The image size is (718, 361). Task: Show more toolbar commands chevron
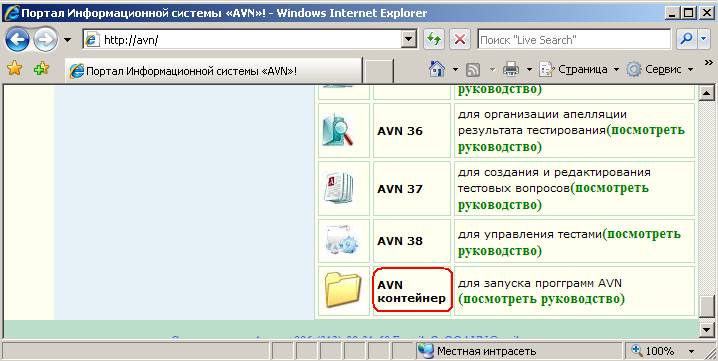[x=708, y=63]
